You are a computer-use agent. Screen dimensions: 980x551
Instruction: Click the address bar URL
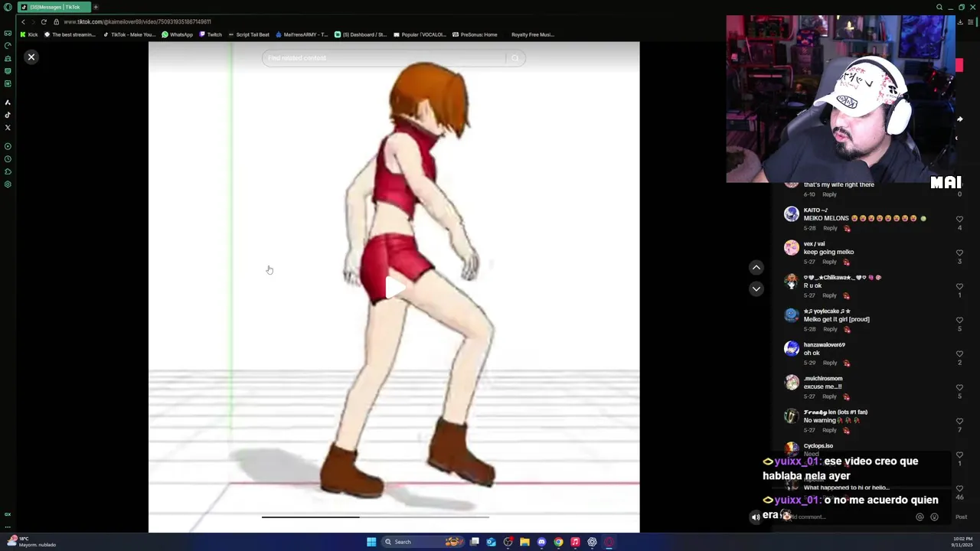pos(137,21)
